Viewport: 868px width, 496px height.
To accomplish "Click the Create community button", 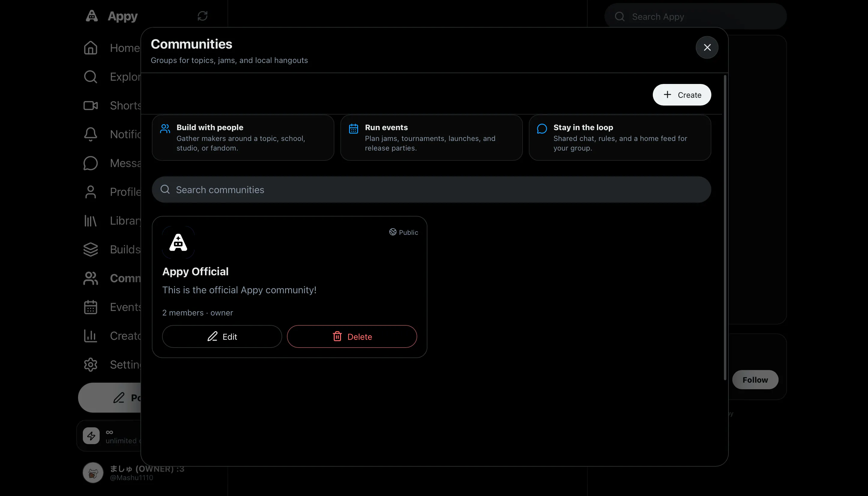I will [x=682, y=95].
